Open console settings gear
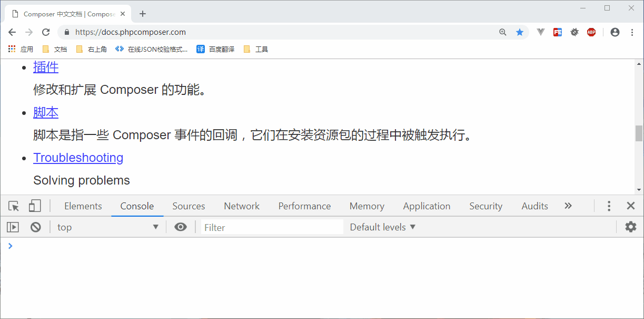Viewport: 644px width, 319px height. pos(631,227)
